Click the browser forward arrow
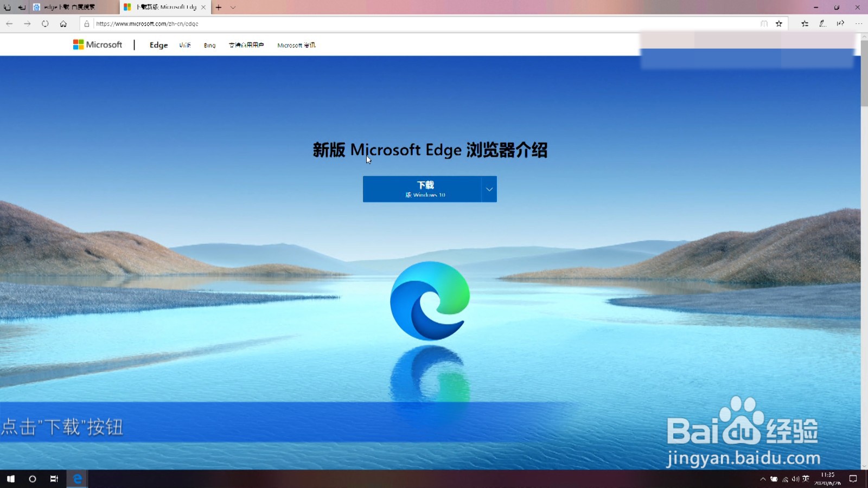The height and width of the screenshot is (488, 868). coord(27,24)
